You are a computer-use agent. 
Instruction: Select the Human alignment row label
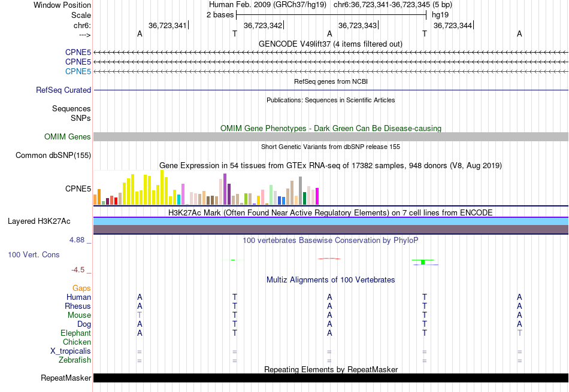pyautogui.click(x=78, y=297)
